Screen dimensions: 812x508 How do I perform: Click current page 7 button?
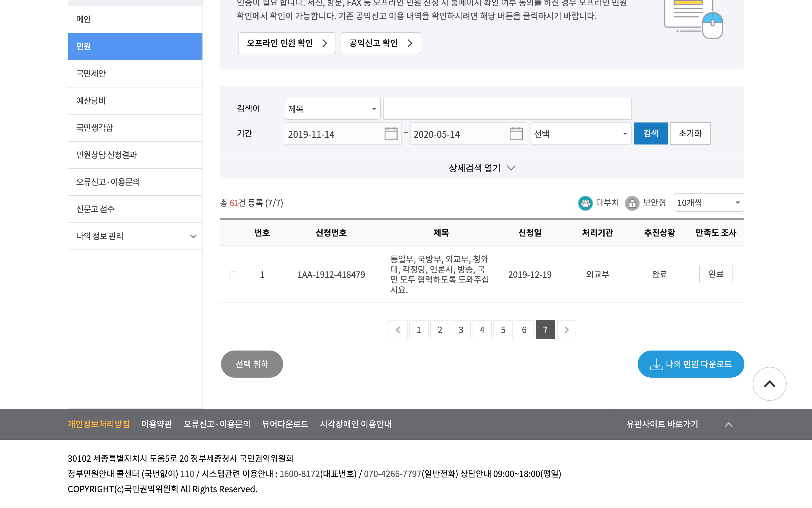pyautogui.click(x=545, y=330)
